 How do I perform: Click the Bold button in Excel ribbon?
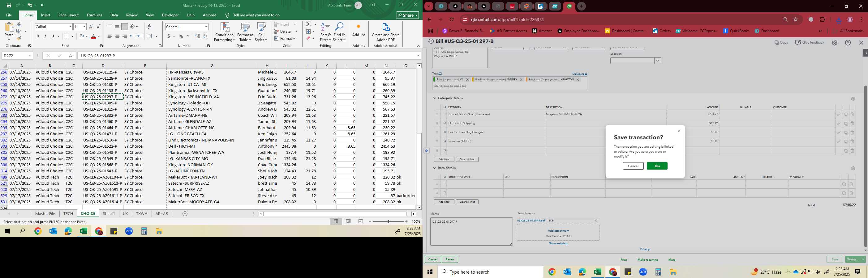tap(38, 36)
